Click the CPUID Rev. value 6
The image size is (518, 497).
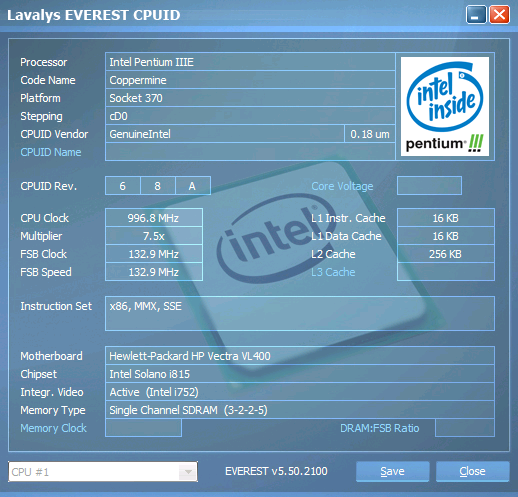(x=123, y=186)
